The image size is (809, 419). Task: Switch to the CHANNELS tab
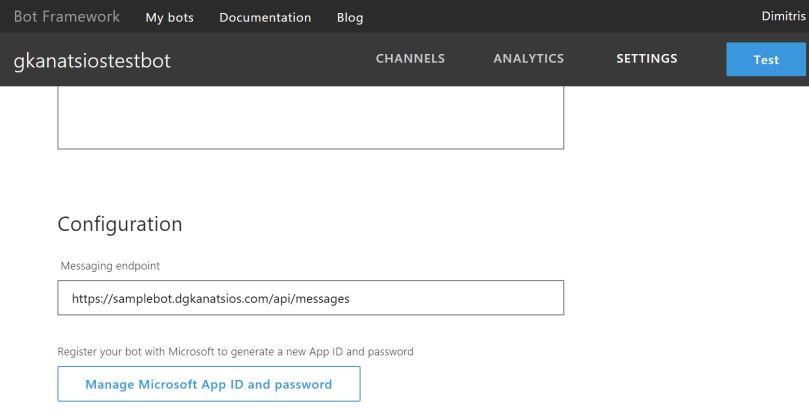point(410,59)
